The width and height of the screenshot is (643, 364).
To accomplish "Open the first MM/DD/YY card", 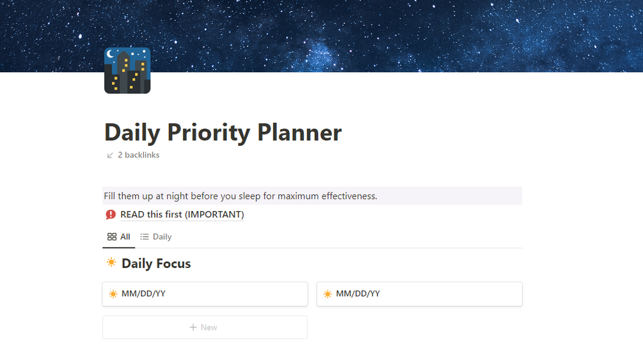I will click(205, 294).
